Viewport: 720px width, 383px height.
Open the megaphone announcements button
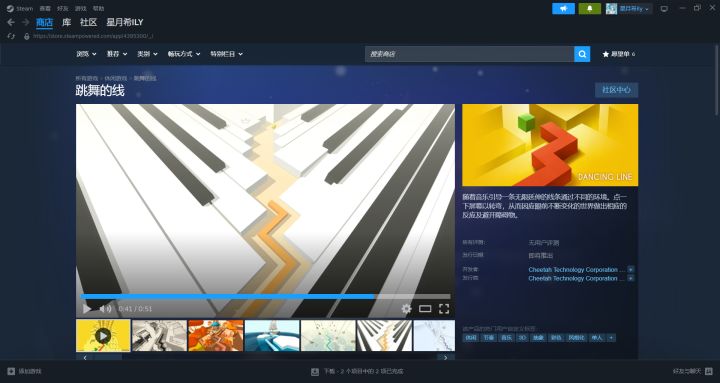(x=563, y=9)
